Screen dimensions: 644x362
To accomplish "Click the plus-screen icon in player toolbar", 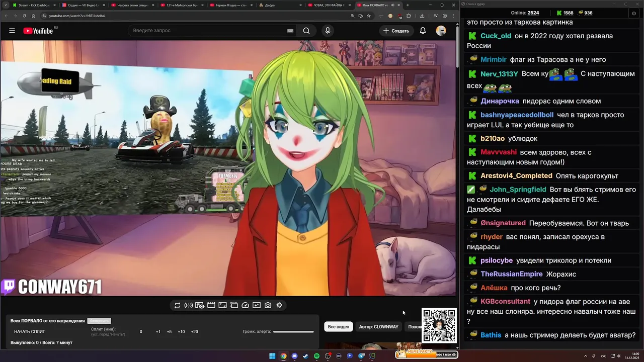I will coord(257,305).
